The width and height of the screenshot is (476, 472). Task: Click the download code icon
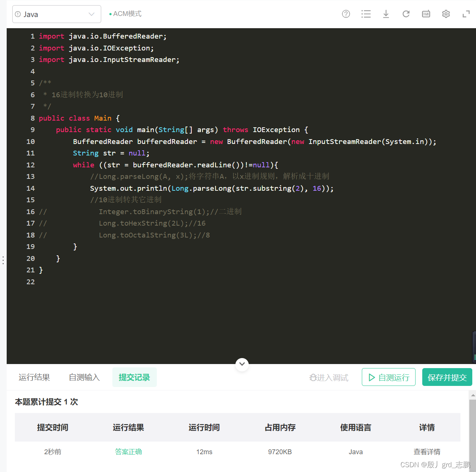tap(386, 14)
